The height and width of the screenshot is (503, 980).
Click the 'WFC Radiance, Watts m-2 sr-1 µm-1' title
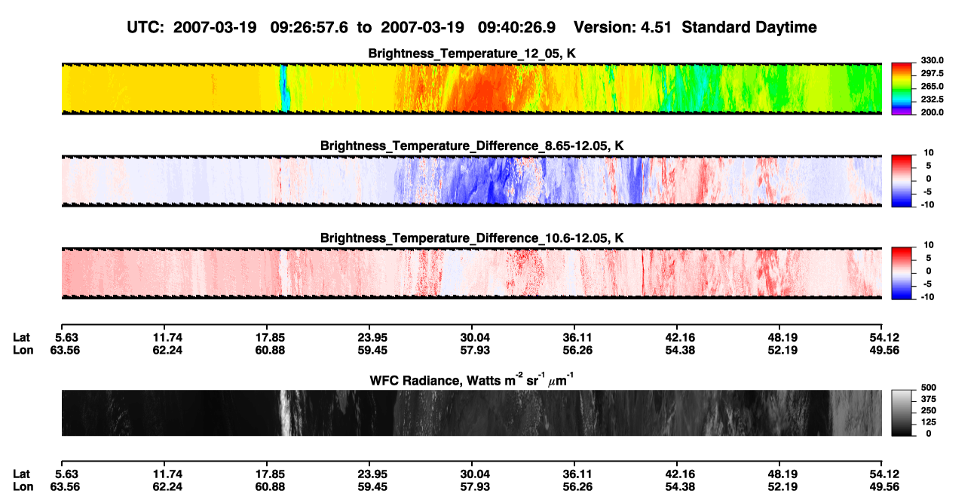[x=472, y=379]
